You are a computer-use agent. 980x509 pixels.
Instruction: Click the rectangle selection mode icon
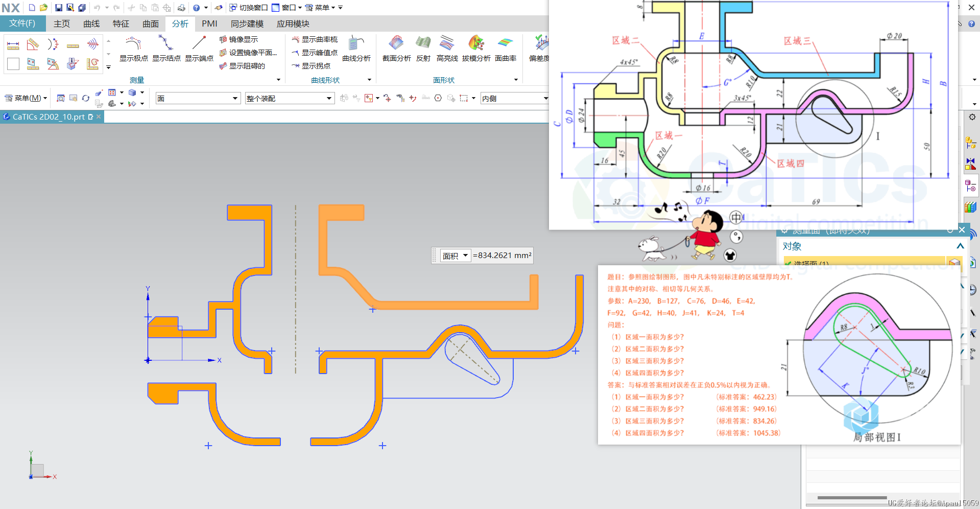pyautogui.click(x=463, y=98)
